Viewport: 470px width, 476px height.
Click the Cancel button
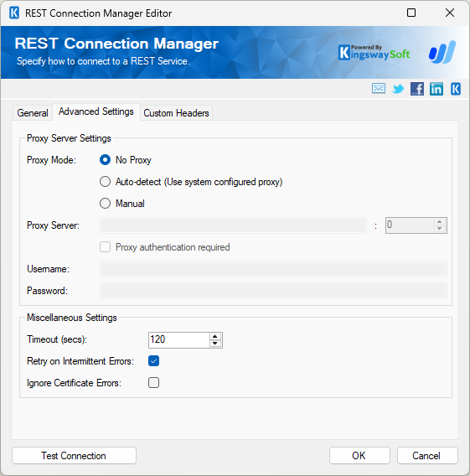coord(427,456)
